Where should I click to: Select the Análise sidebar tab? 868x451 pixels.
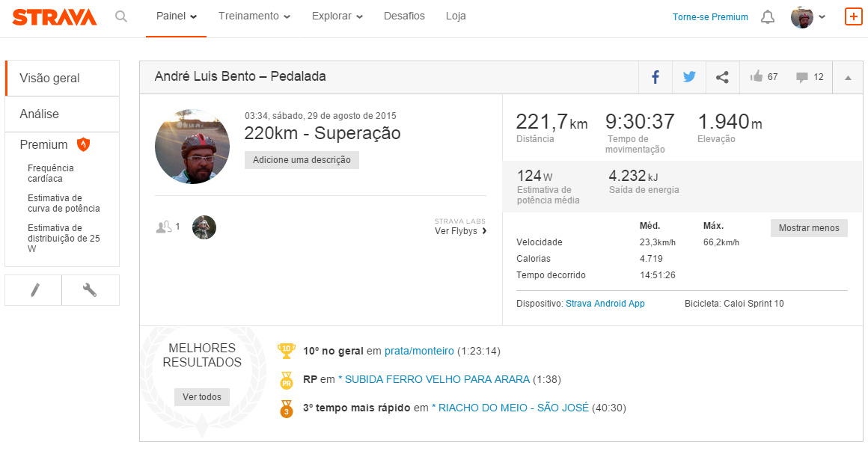coord(62,114)
